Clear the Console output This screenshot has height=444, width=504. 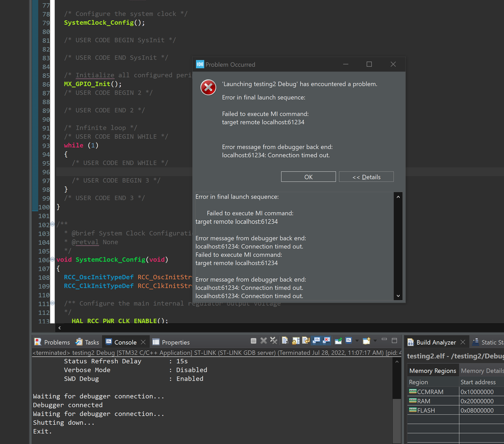point(286,341)
